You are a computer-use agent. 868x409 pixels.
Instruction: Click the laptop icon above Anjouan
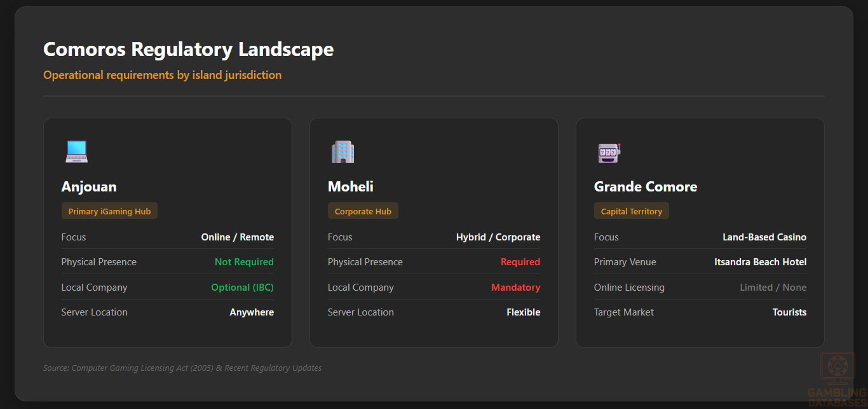[77, 151]
